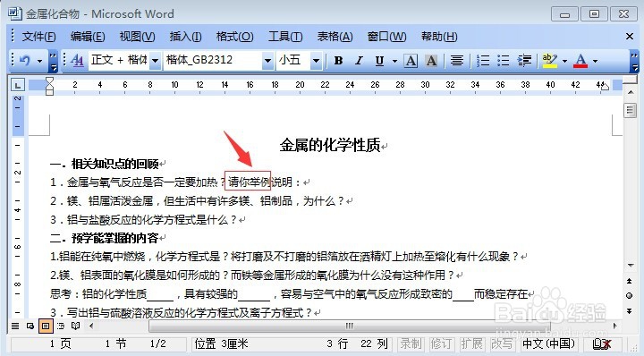Click the 录制 macro indicator in status bar
This screenshot has width=644, height=356.
[x=411, y=343]
